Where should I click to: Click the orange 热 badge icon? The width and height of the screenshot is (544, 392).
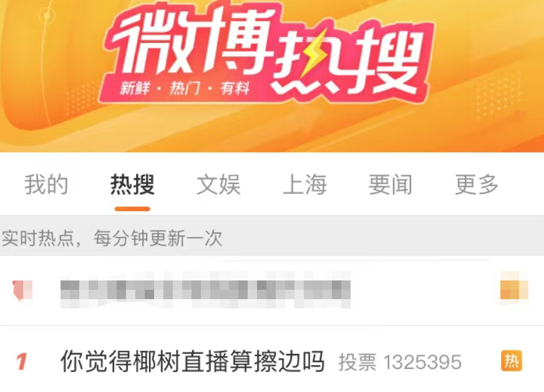512,361
